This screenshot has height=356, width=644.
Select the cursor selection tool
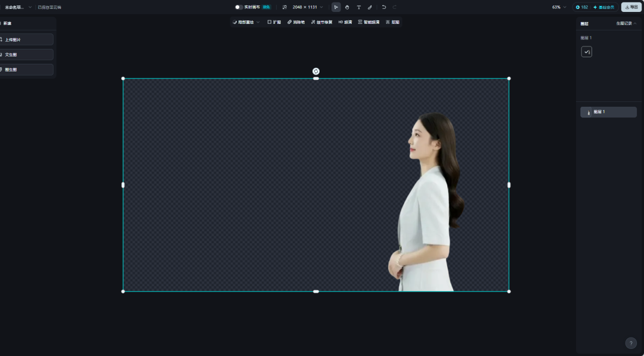click(x=336, y=7)
